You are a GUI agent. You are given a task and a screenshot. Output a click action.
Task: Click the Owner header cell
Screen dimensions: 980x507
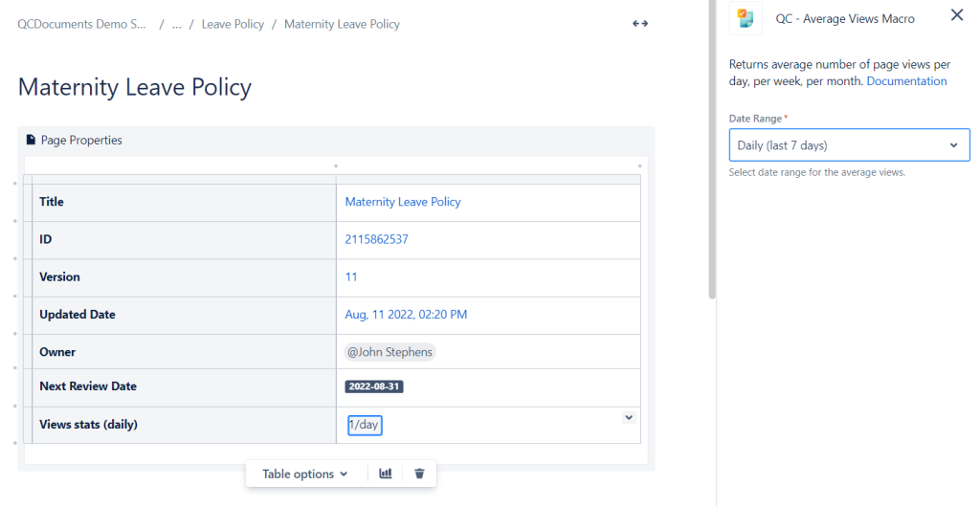coord(185,351)
